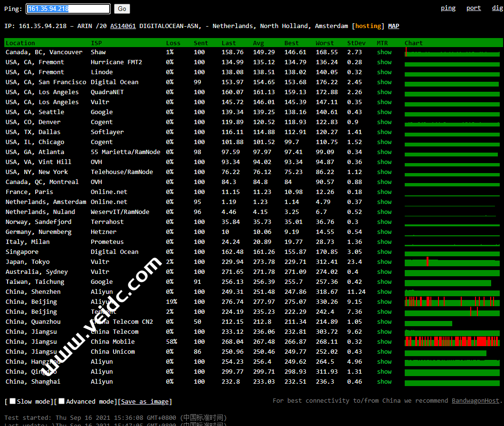Viewport: 504px width, 426px height.
Task: Show MTR for Germany, Nuremberg Hetzner
Action: tap(384, 232)
